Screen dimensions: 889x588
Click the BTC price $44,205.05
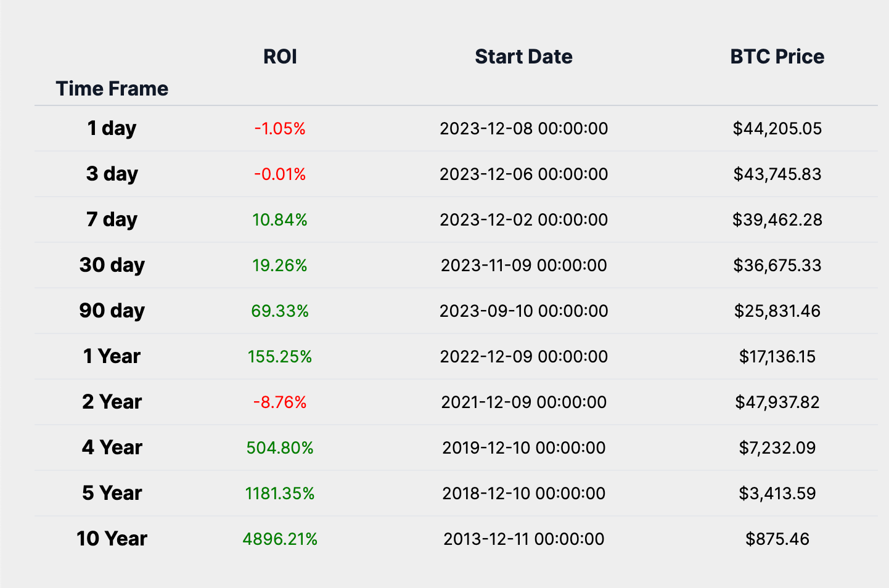[x=777, y=128]
